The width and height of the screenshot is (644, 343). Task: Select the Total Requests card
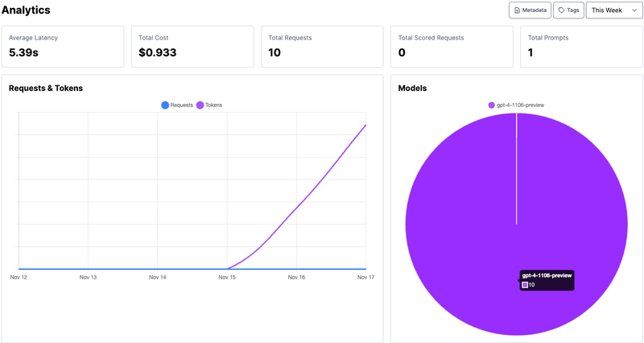tap(322, 47)
